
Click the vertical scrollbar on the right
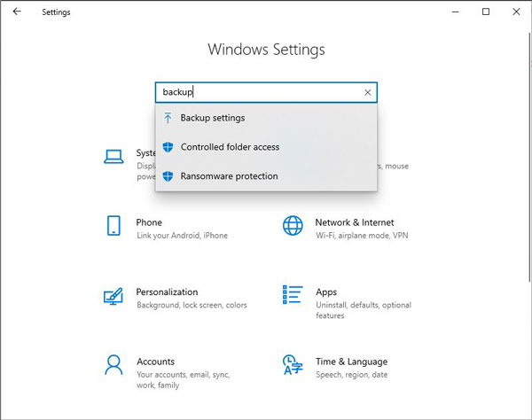click(529, 158)
